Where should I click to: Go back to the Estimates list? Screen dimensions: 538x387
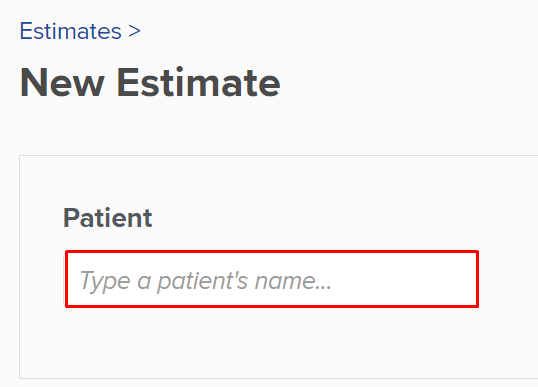[70, 31]
